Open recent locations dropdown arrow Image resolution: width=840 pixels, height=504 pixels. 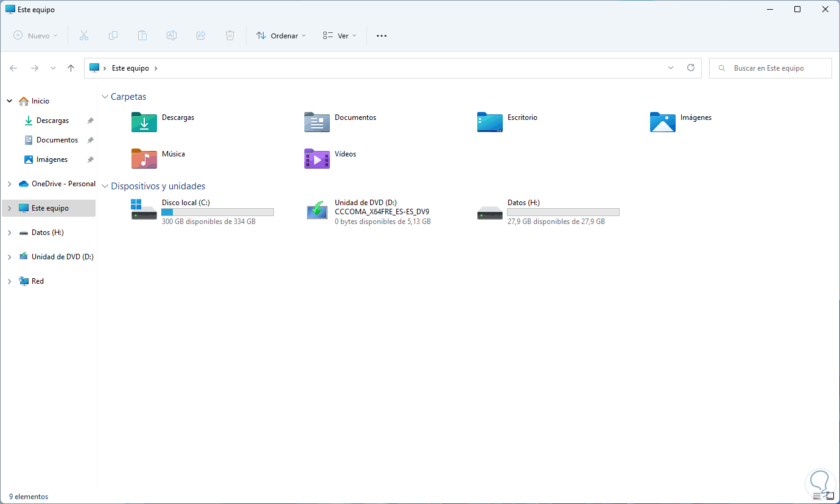pyautogui.click(x=53, y=68)
